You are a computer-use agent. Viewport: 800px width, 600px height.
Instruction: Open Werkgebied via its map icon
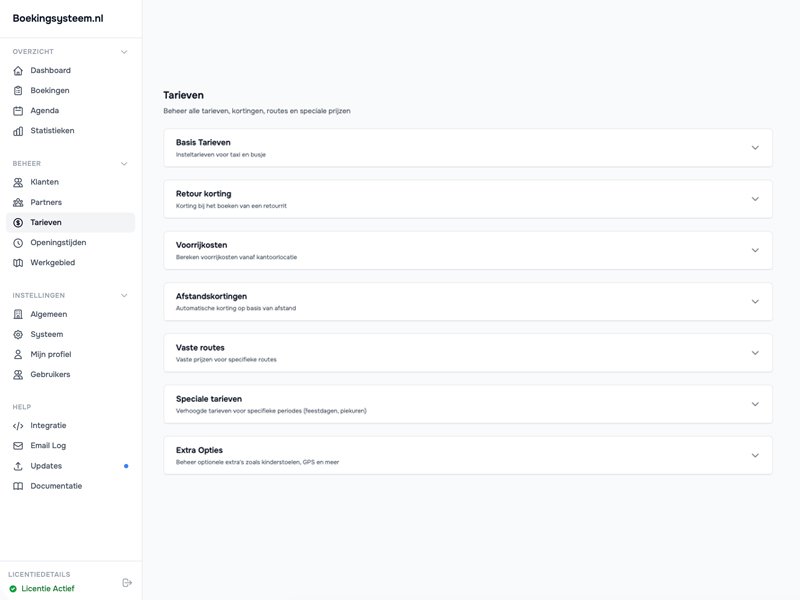point(16,261)
